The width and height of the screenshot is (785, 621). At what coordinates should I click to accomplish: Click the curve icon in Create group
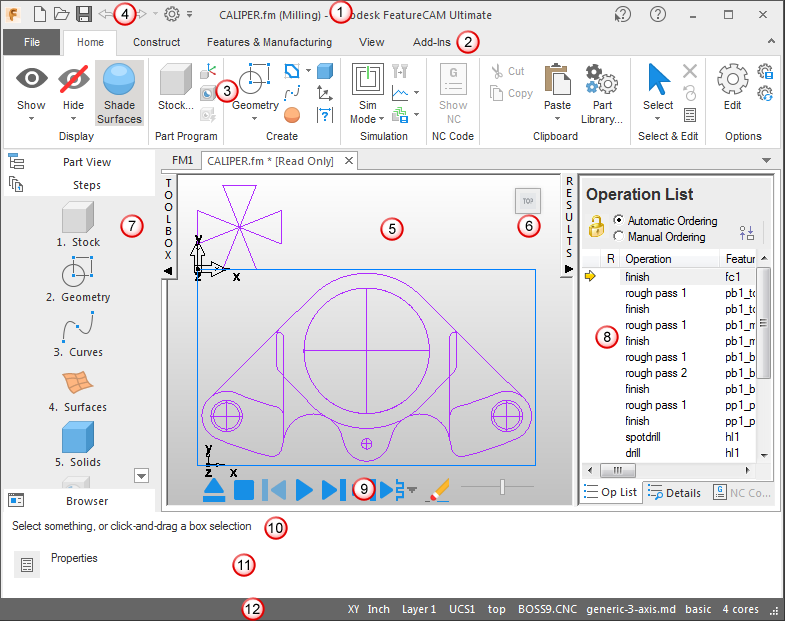[x=292, y=93]
